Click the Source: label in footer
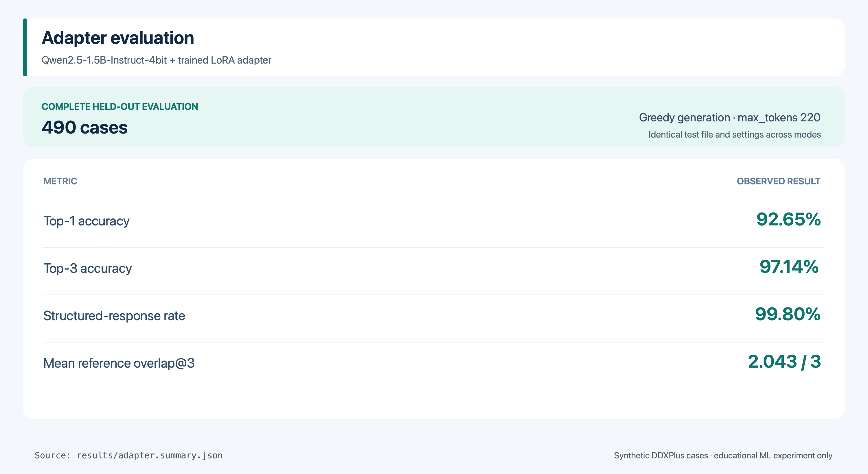 point(53,455)
